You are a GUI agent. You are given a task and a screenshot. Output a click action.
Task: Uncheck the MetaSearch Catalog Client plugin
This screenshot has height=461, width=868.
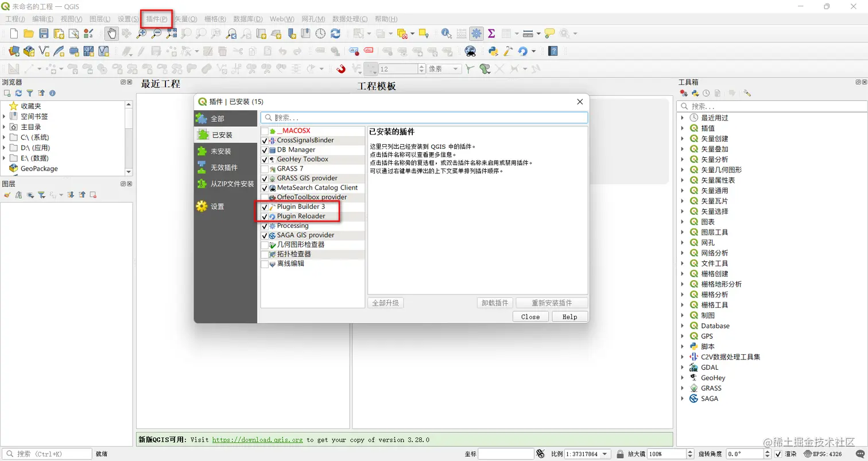(x=265, y=188)
